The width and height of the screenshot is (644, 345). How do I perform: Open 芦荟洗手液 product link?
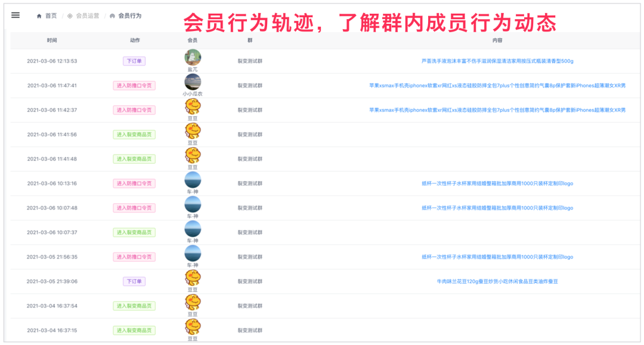(x=497, y=61)
